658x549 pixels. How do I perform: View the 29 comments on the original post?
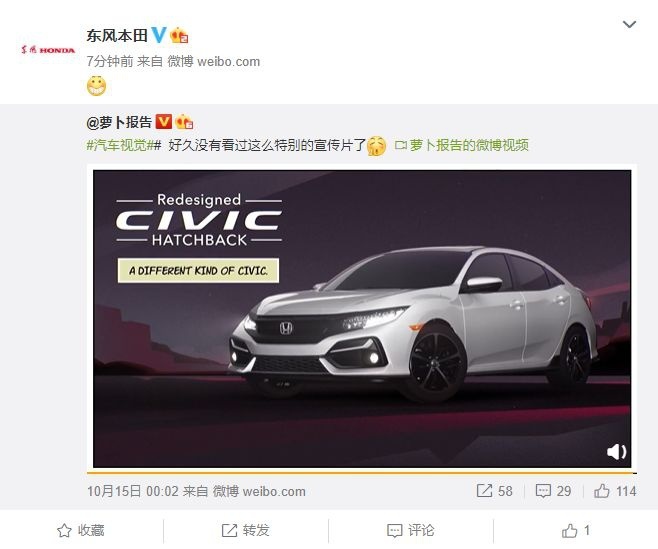click(553, 491)
